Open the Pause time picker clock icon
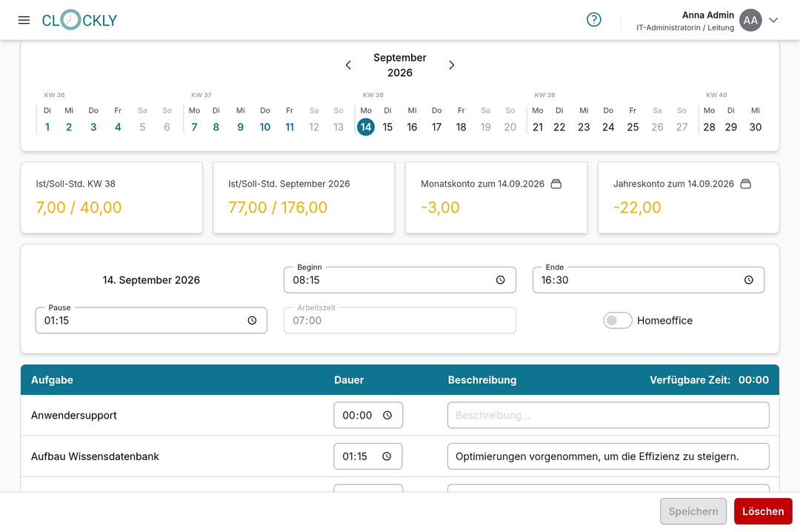The image size is (800, 532). [252, 321]
